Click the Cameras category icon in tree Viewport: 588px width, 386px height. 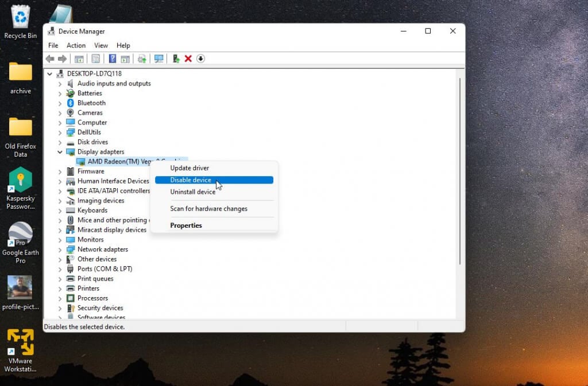tap(70, 112)
